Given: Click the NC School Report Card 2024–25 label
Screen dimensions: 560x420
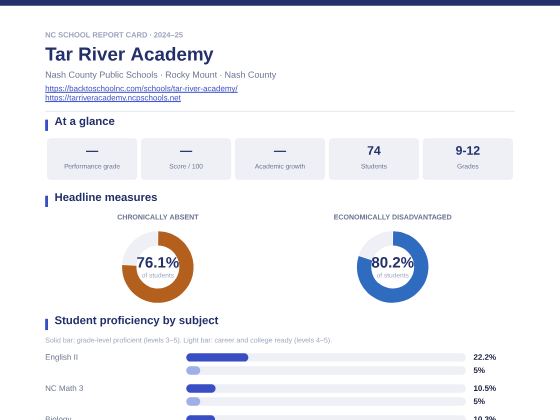Looking at the screenshot, I should [x=114, y=35].
